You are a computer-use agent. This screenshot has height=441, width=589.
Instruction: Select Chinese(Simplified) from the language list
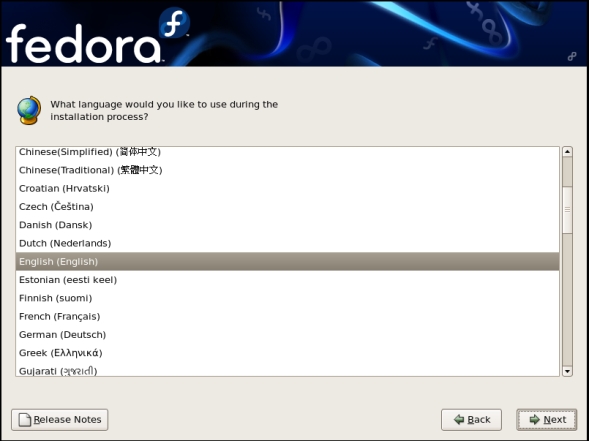pos(287,152)
